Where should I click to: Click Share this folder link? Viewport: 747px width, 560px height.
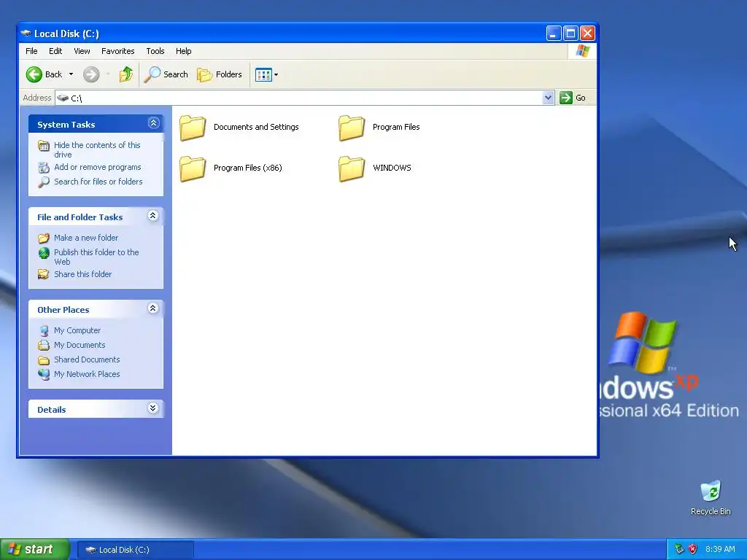pyautogui.click(x=83, y=274)
